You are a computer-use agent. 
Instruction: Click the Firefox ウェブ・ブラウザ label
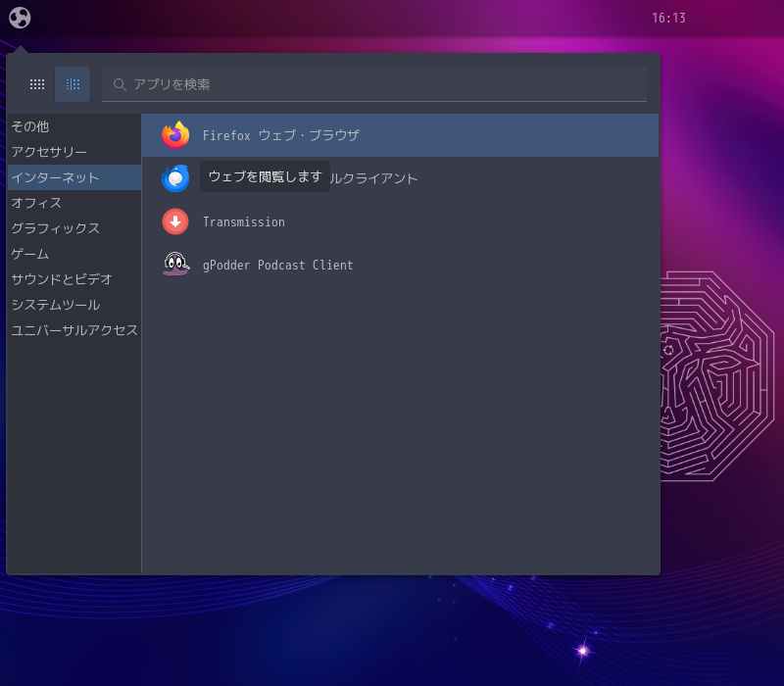281,135
